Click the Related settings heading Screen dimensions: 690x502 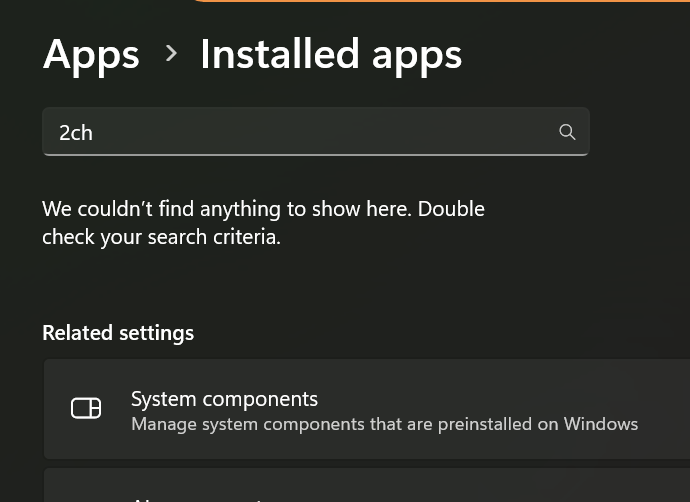click(118, 333)
